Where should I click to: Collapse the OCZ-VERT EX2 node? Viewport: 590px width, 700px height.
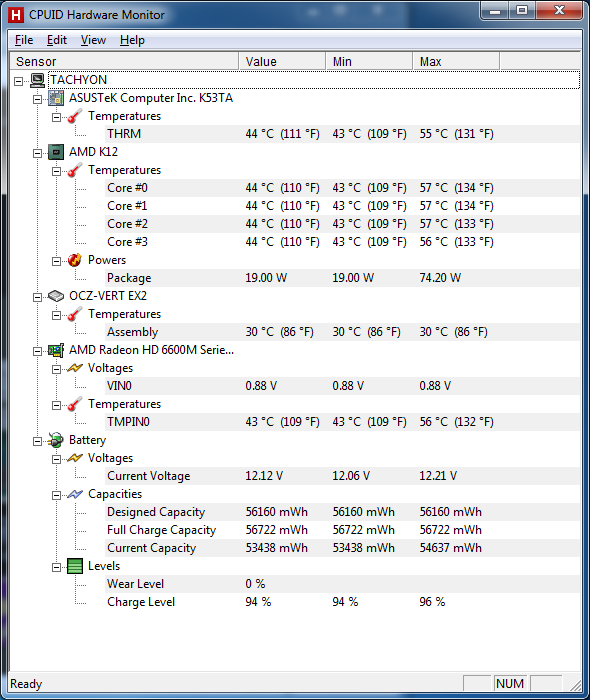click(x=37, y=297)
